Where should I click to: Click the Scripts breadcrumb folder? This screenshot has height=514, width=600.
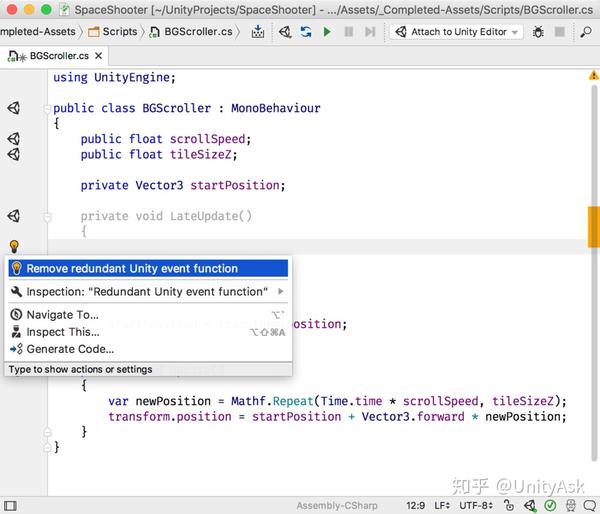click(x=112, y=32)
